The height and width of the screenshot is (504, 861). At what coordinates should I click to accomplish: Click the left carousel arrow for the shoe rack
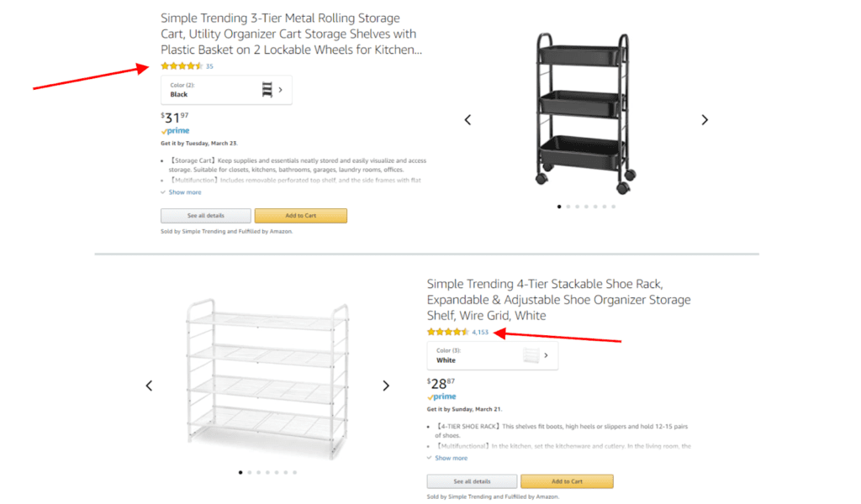pos(149,386)
